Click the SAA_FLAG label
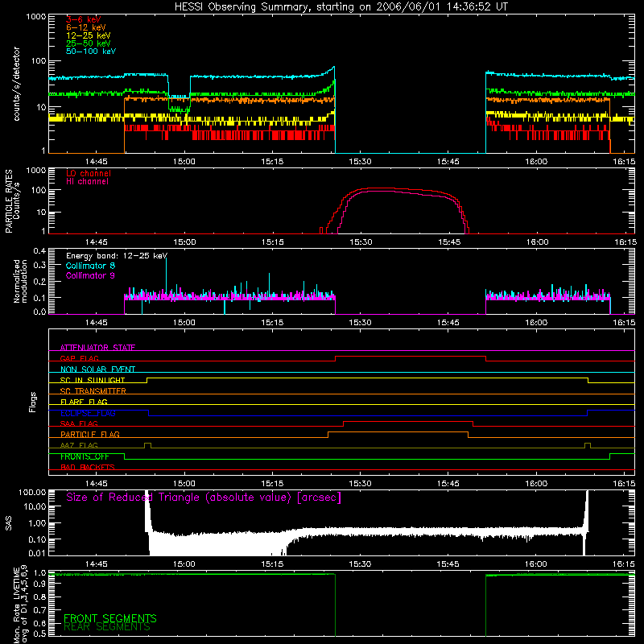Screen dimensions: 644x644 point(79,423)
